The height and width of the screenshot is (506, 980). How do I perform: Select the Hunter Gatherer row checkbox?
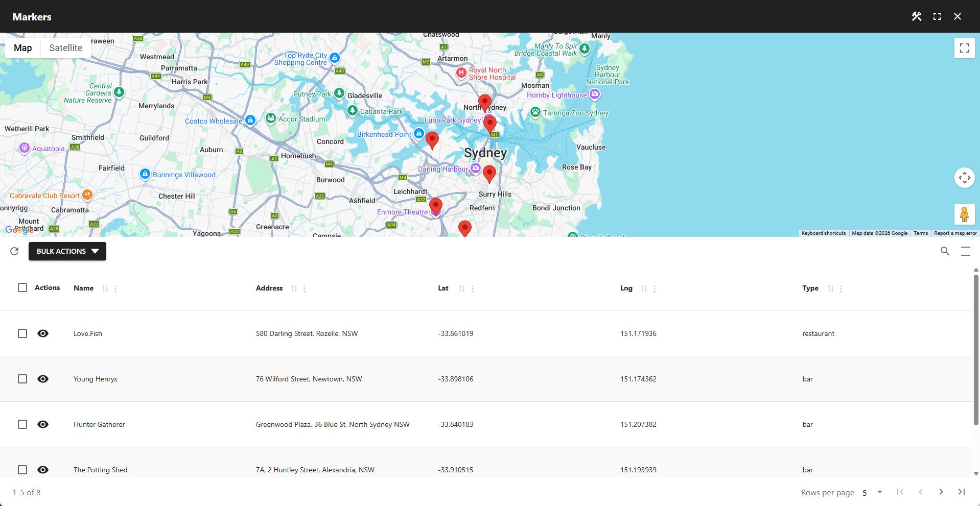[x=22, y=424]
